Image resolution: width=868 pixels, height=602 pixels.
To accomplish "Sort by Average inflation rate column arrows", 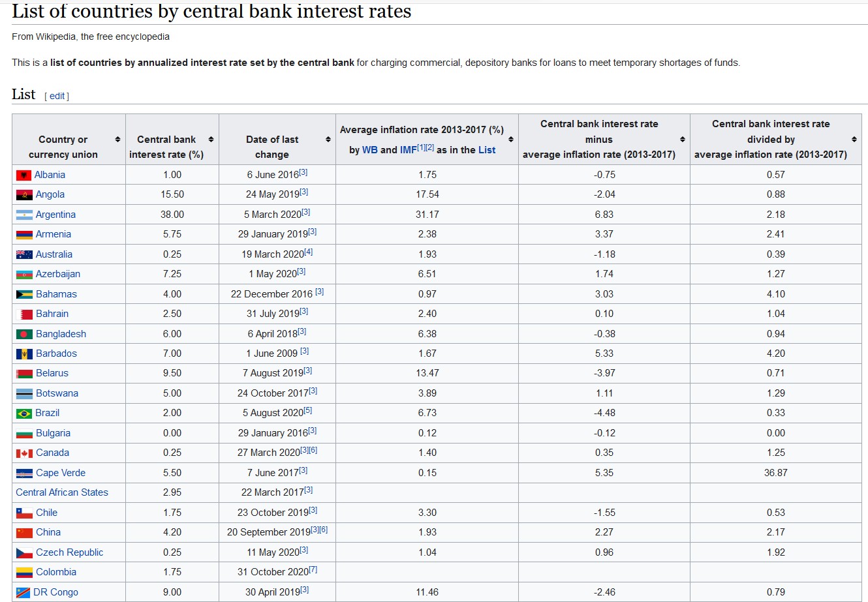I will point(510,140).
